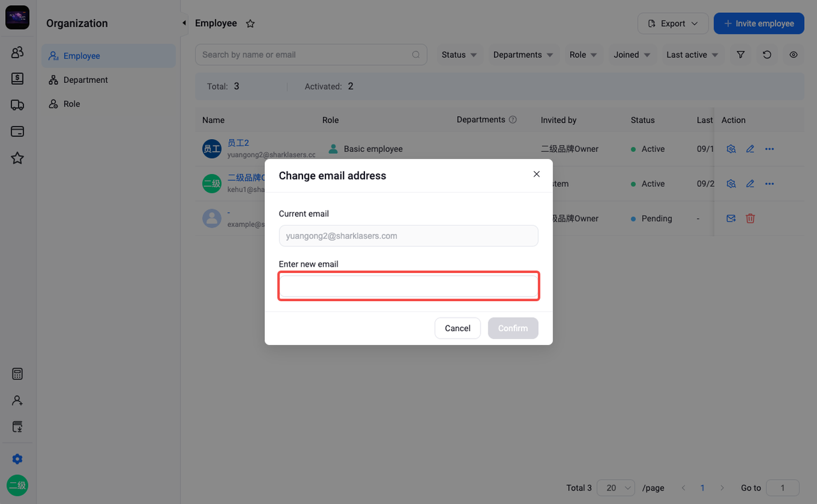The height and width of the screenshot is (504, 817).
Task: Click the Name column header
Action: (213, 120)
